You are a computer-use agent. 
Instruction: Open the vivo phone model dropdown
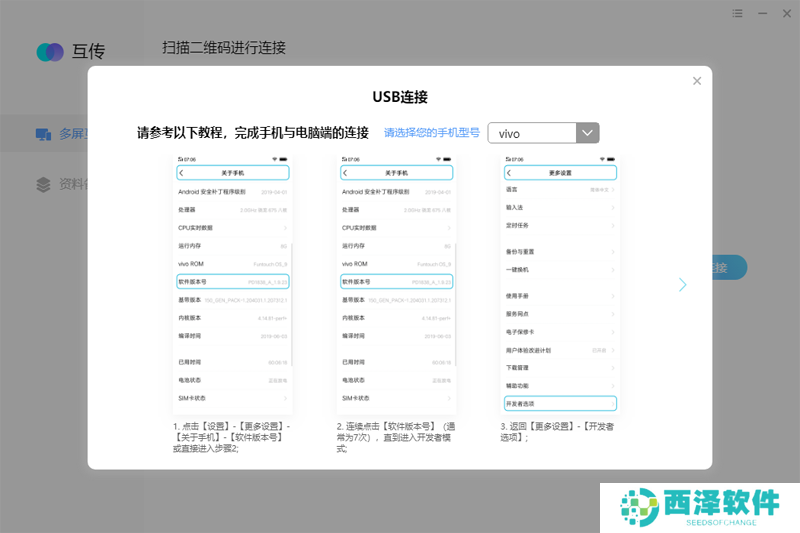pos(543,133)
